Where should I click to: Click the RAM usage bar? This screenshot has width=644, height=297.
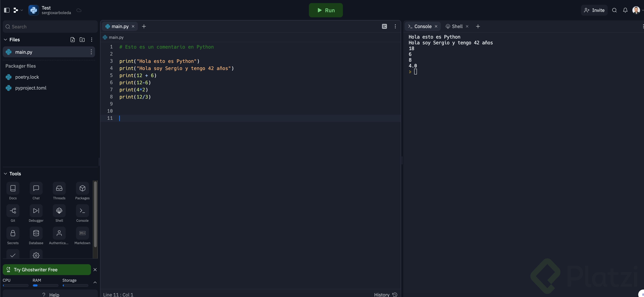coord(45,285)
